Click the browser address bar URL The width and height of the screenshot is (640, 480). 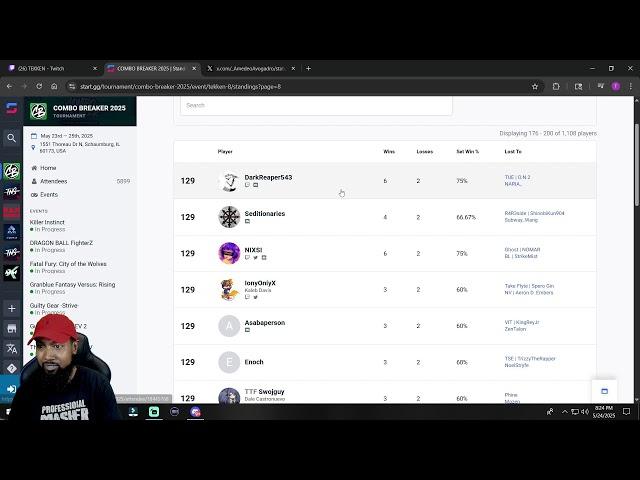(180, 87)
